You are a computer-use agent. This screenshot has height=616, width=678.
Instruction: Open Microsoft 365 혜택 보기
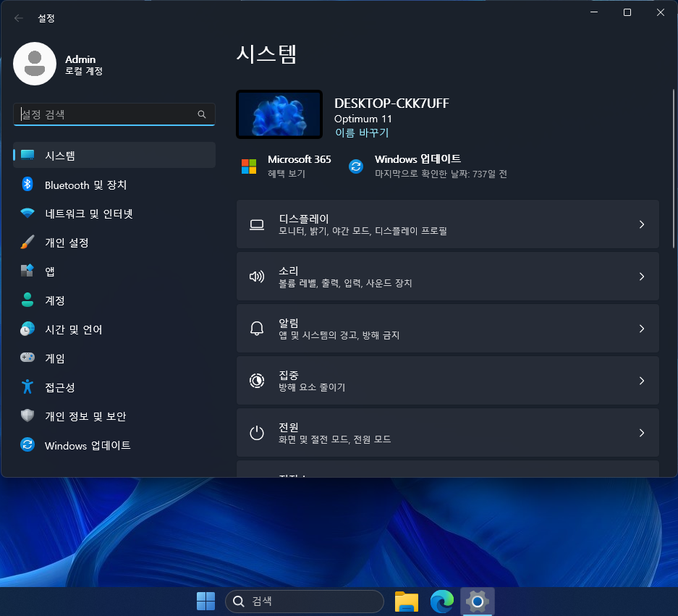pyautogui.click(x=287, y=166)
